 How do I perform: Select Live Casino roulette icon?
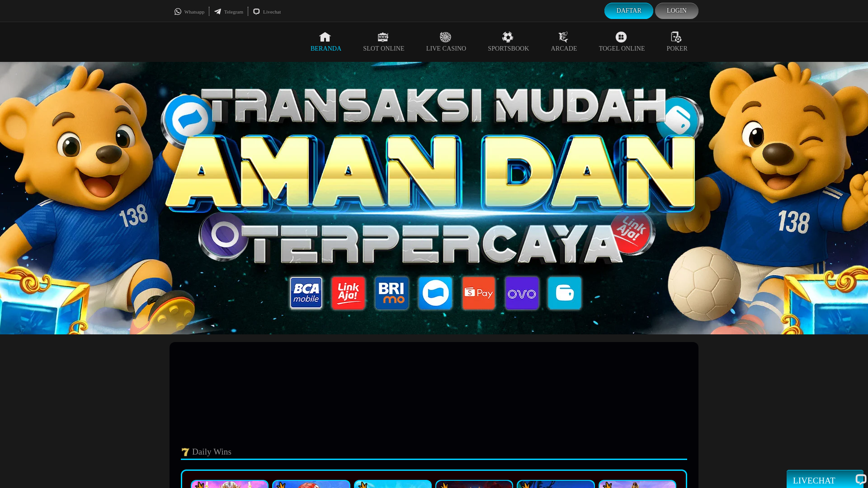[x=445, y=37]
